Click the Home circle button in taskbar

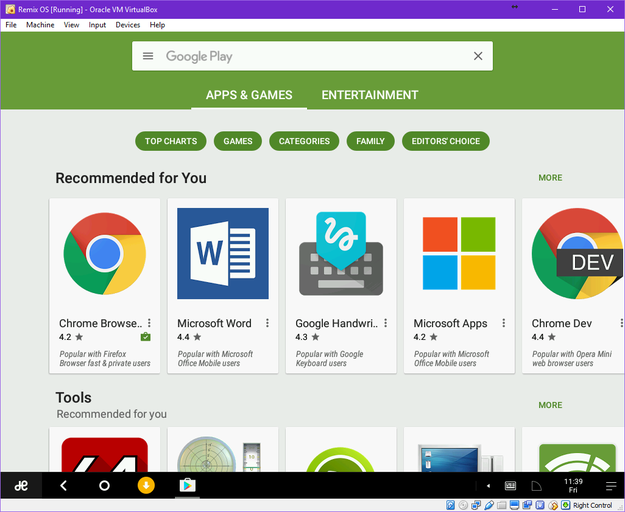pyautogui.click(x=104, y=485)
